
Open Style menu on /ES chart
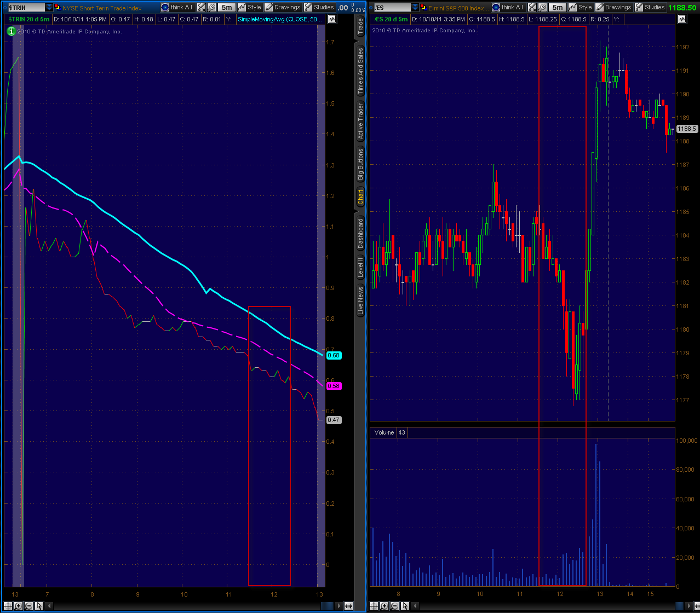[x=580, y=7]
